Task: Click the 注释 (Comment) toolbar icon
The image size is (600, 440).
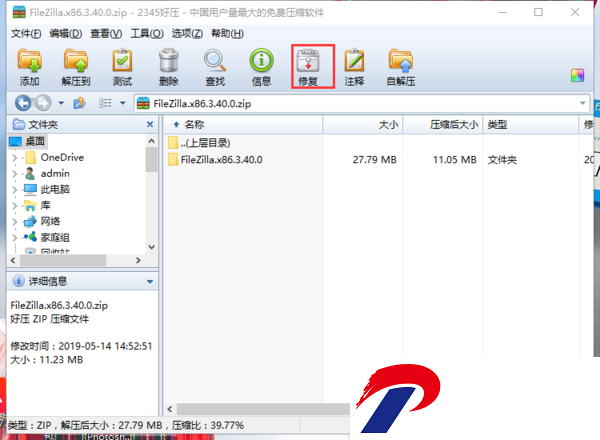Action: (x=354, y=67)
